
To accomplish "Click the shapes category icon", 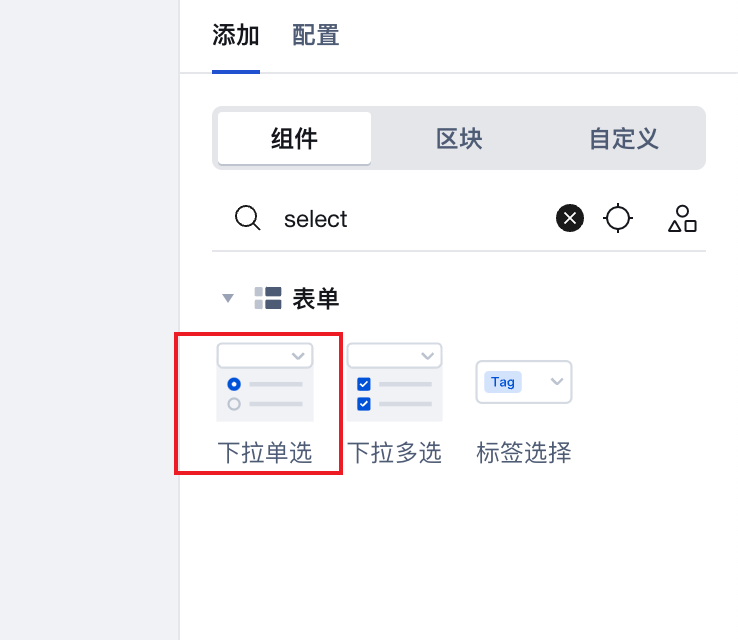I will (682, 218).
